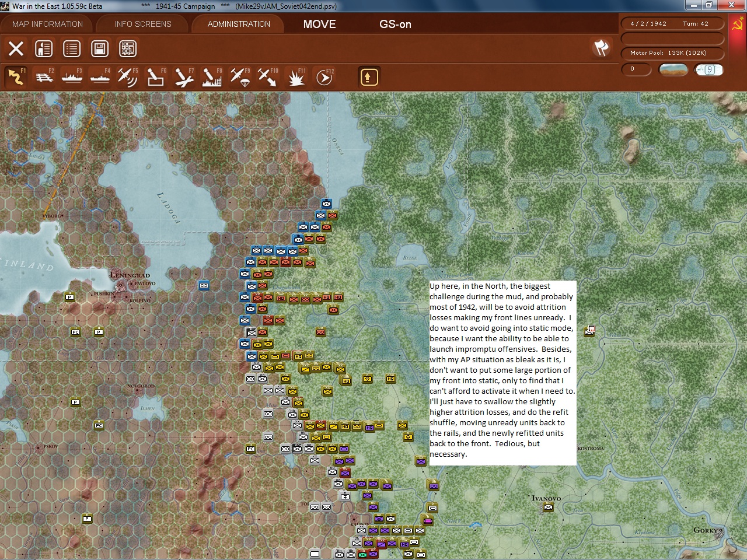Click the date 4/2/1942 display
This screenshot has width=747, height=560.
click(648, 24)
